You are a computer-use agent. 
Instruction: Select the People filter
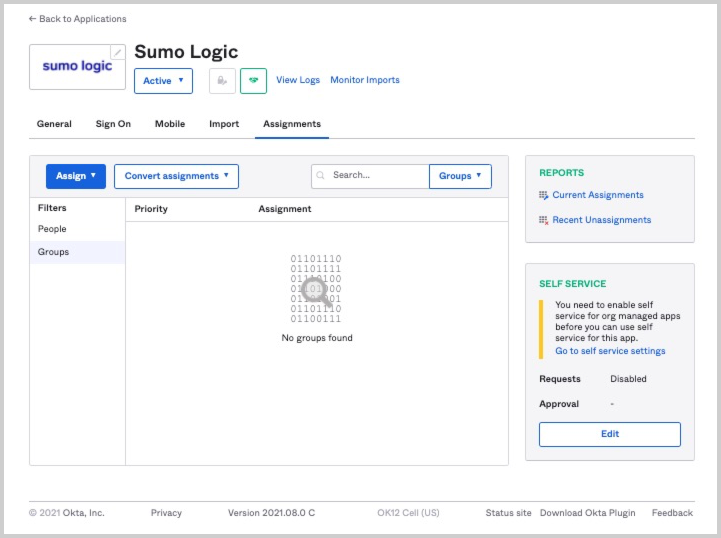click(x=52, y=229)
